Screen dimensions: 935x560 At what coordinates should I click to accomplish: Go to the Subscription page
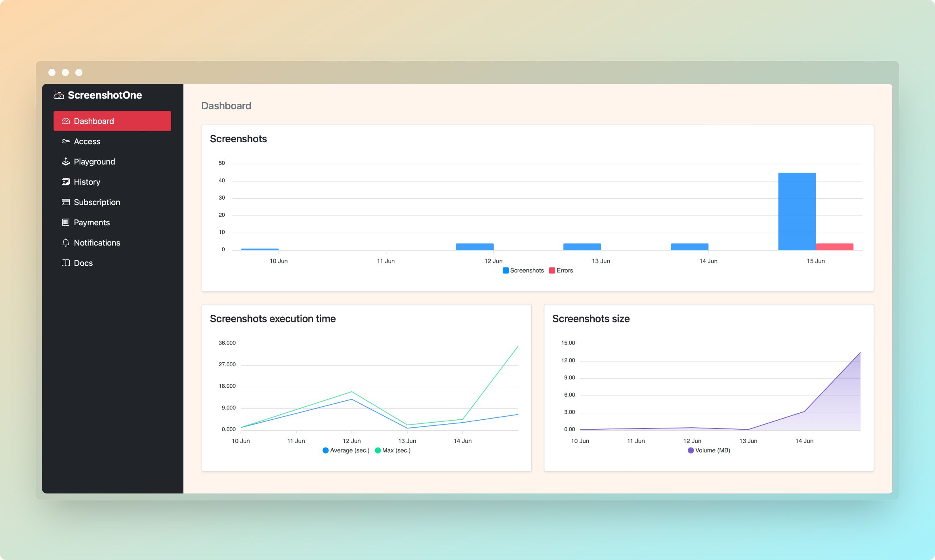point(97,202)
